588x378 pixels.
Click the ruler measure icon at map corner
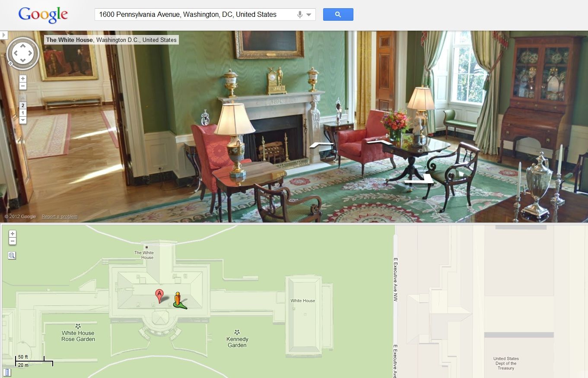point(7,372)
